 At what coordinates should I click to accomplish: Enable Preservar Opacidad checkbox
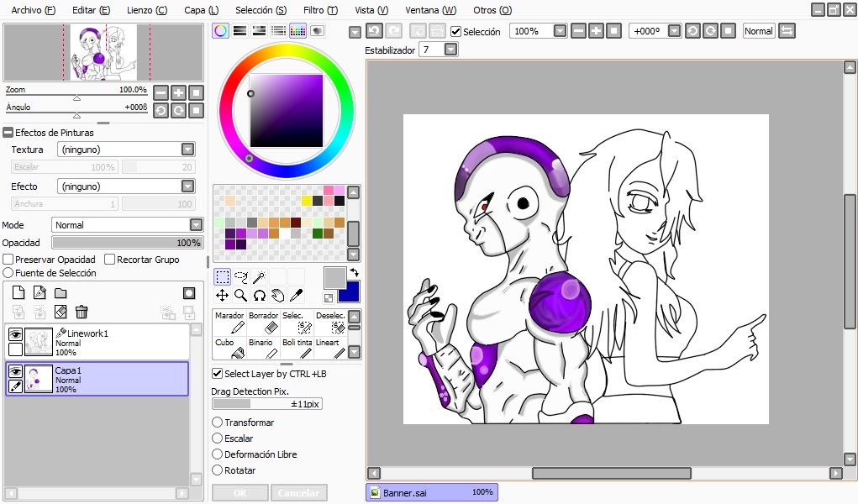tap(8, 260)
